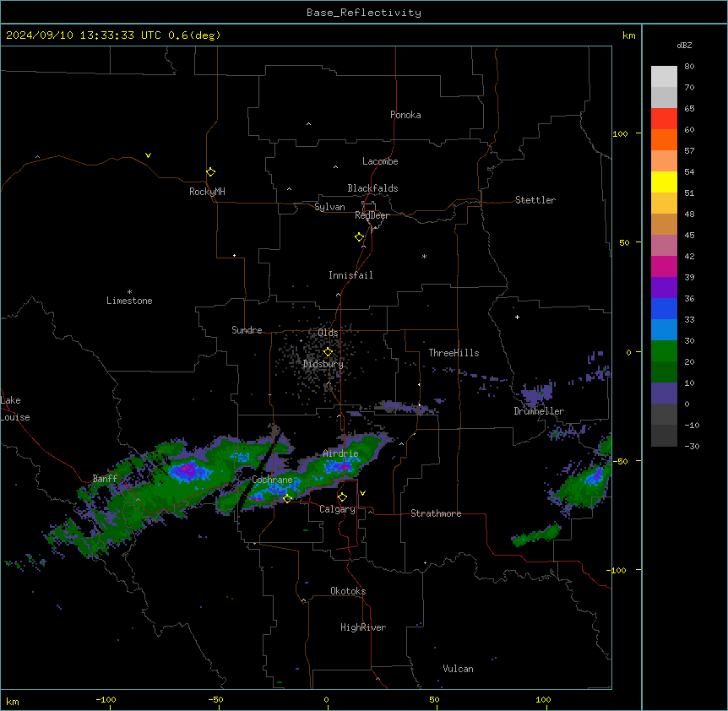Click the Drumheller town label
This screenshot has width=728, height=711.
pos(539,411)
